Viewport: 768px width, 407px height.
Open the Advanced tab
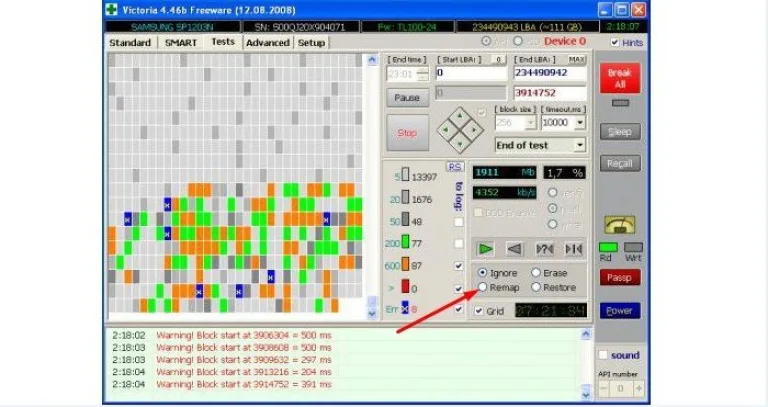(268, 43)
